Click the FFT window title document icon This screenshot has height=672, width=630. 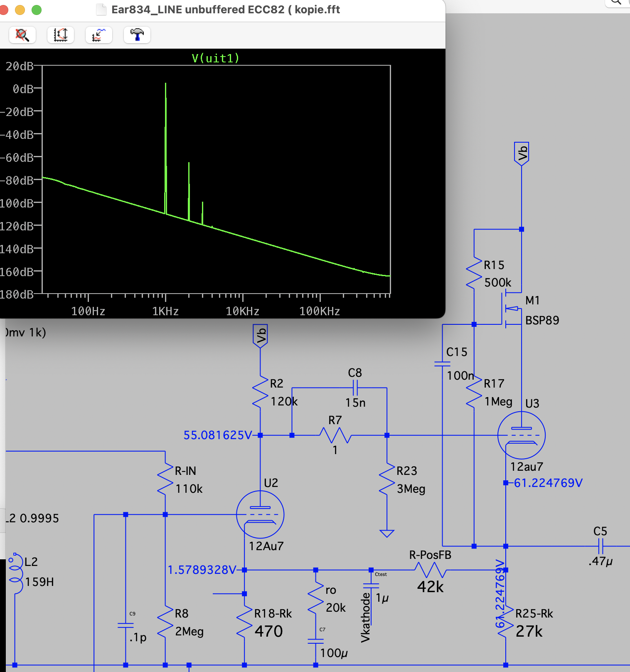tap(101, 10)
